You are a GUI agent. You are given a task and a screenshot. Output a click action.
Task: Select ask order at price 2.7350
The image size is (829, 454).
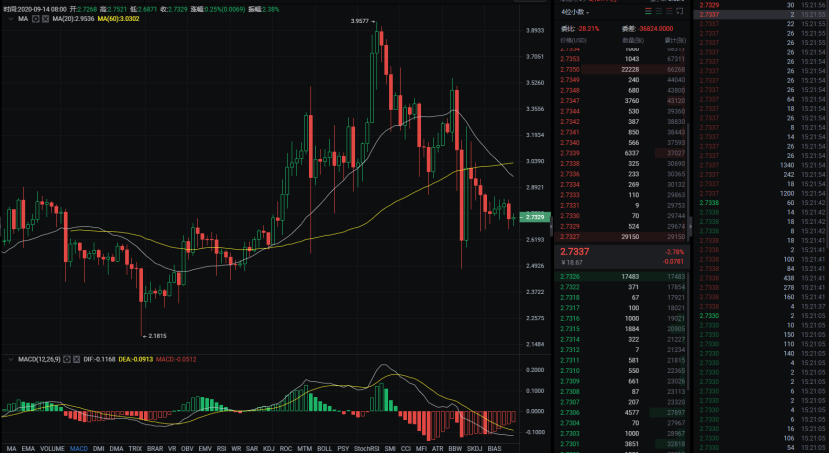[x=622, y=69]
